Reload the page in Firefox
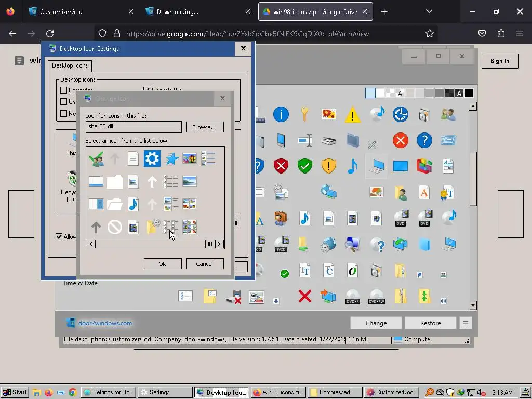Viewport: 532px width, 399px height. pos(50,34)
